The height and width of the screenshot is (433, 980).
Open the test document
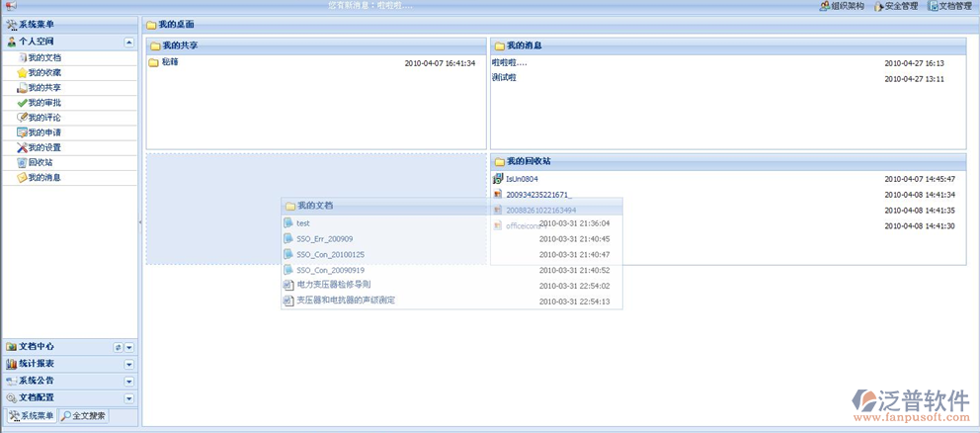(x=303, y=223)
